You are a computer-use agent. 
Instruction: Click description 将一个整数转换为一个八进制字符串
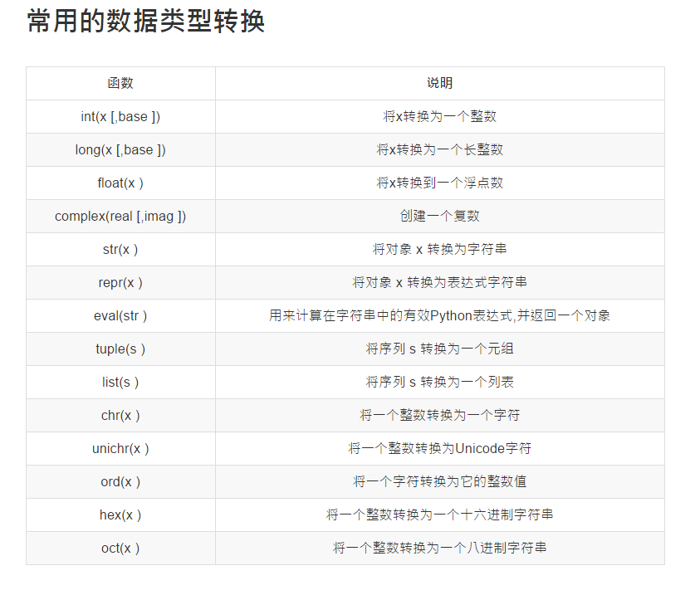tap(440, 548)
